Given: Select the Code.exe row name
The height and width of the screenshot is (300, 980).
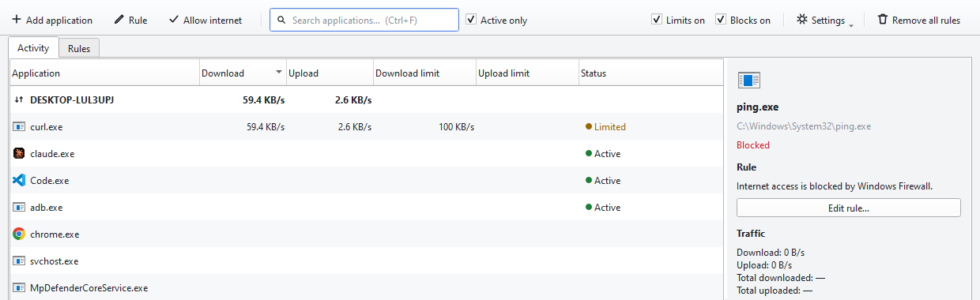Looking at the screenshot, I should [x=50, y=181].
